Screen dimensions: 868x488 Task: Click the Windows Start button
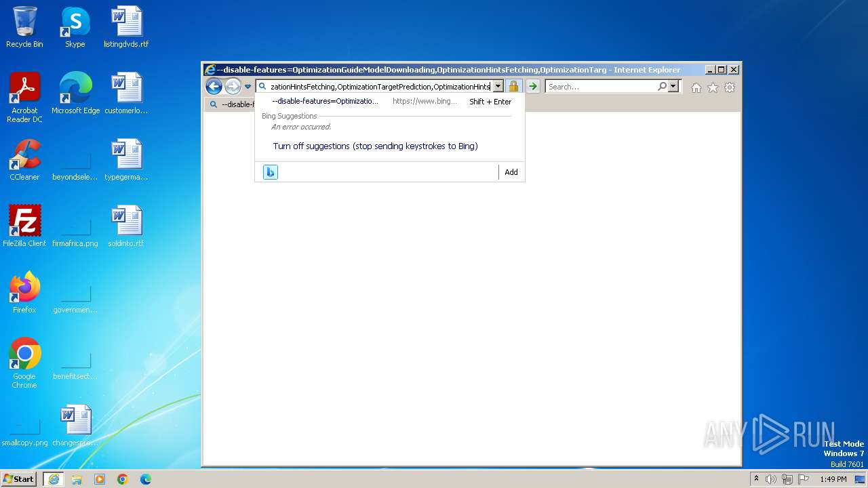(x=19, y=479)
